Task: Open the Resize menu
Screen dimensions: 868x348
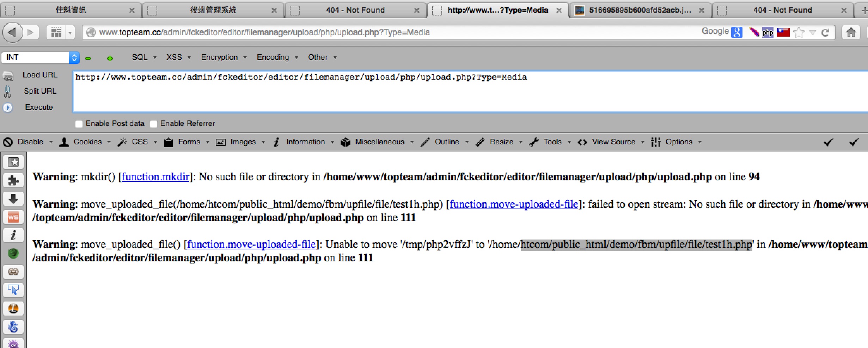Action: (499, 142)
